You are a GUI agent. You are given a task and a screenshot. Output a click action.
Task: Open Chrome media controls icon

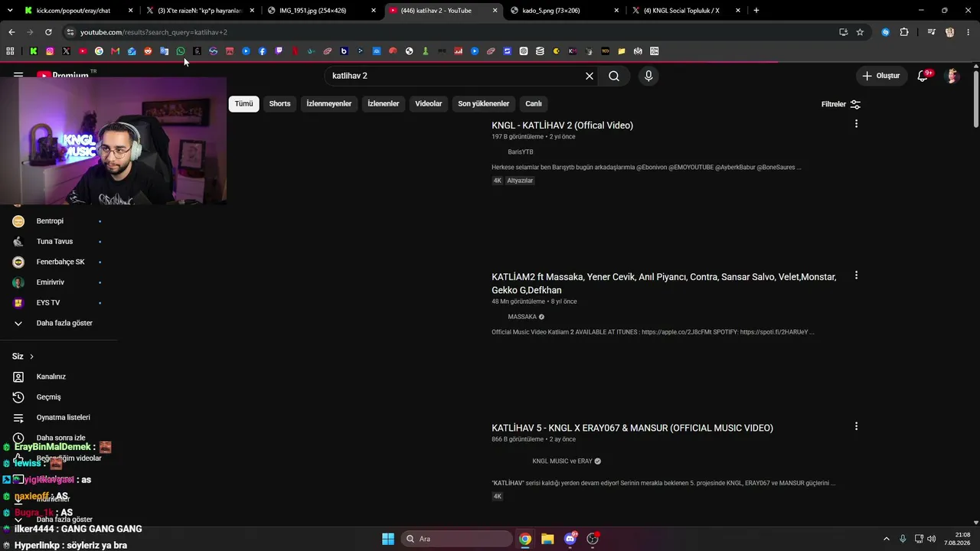click(x=931, y=32)
